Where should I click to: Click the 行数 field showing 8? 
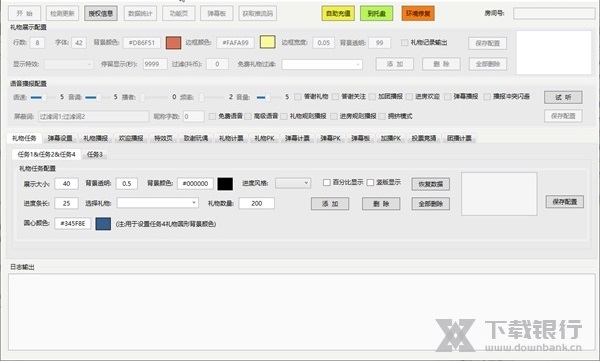point(38,42)
